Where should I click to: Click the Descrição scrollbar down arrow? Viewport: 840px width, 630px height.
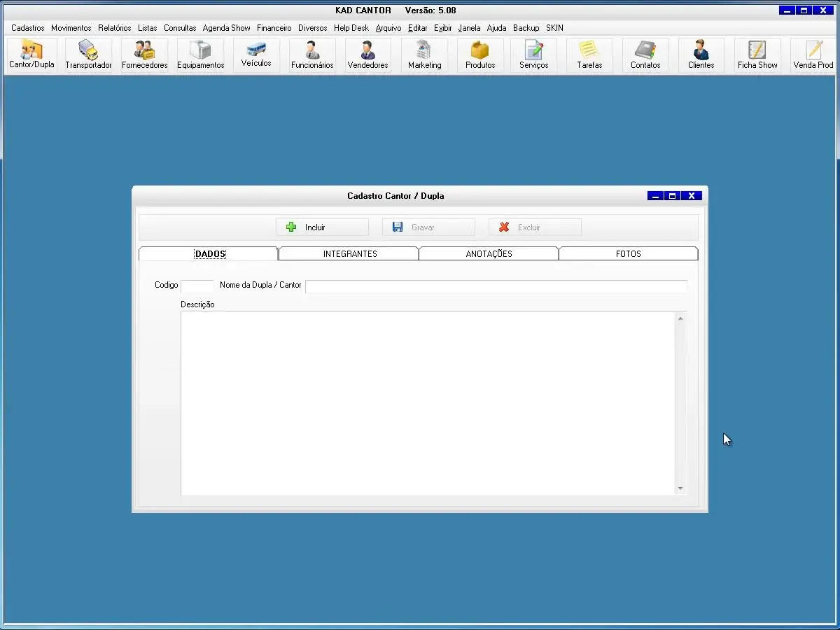point(680,489)
